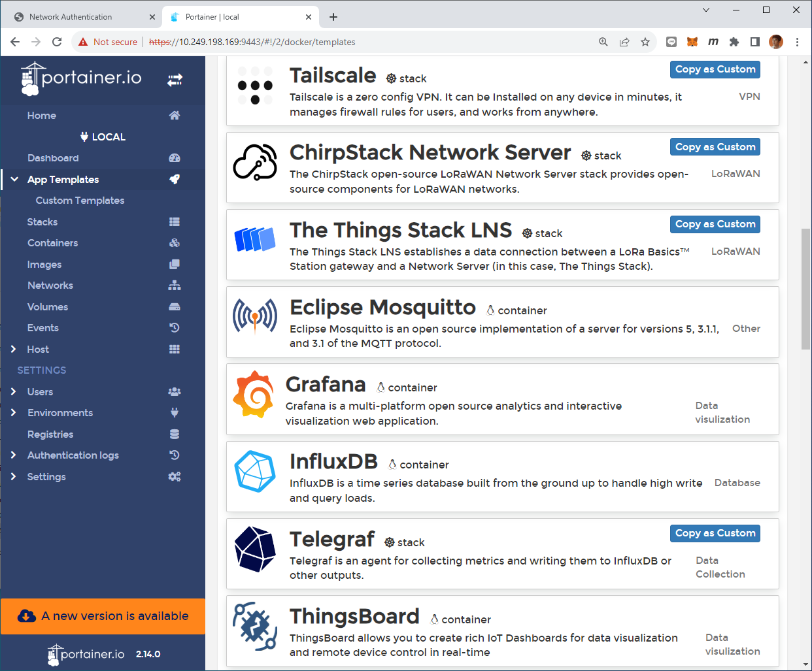This screenshot has width=812, height=671.
Task: Click the Stacks list icon
Action: click(x=175, y=221)
